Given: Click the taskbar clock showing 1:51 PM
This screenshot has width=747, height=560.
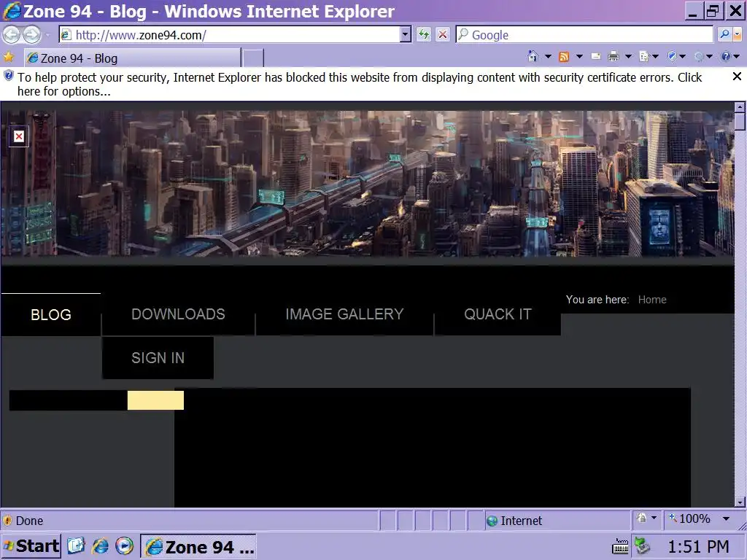Looking at the screenshot, I should (698, 546).
